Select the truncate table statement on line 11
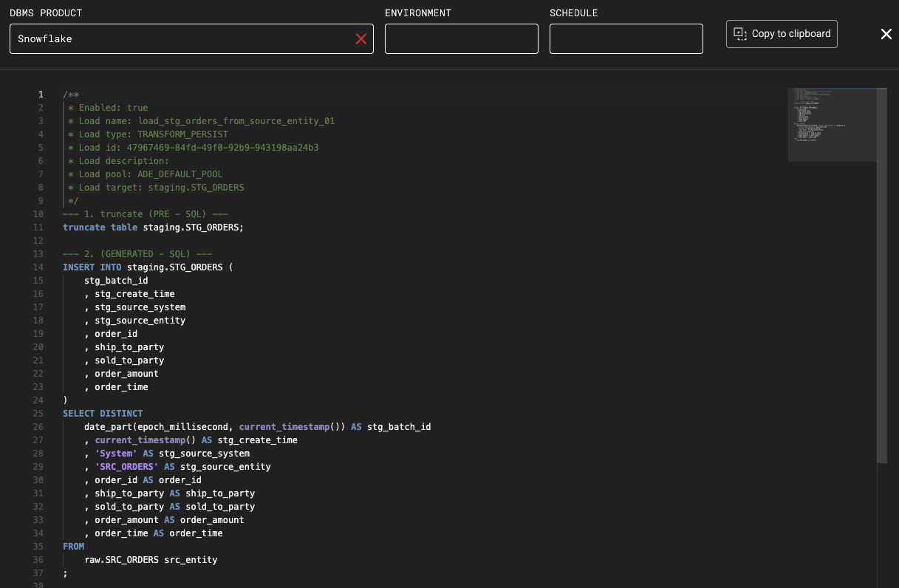The image size is (899, 588). pyautogui.click(x=153, y=227)
